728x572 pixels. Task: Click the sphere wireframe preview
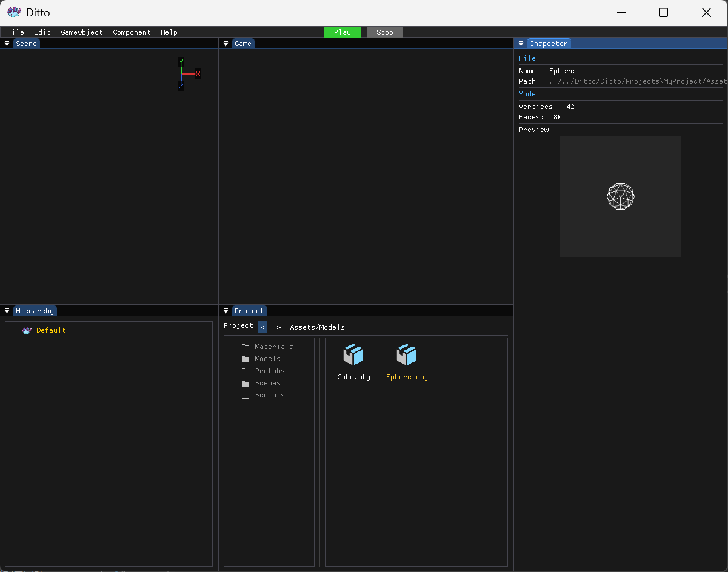point(621,196)
